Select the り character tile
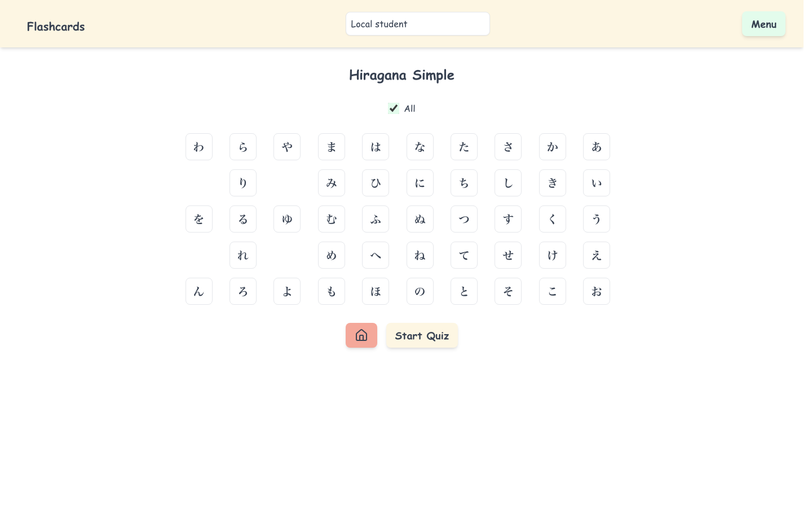Screen dimensions: 812x508 (243, 183)
